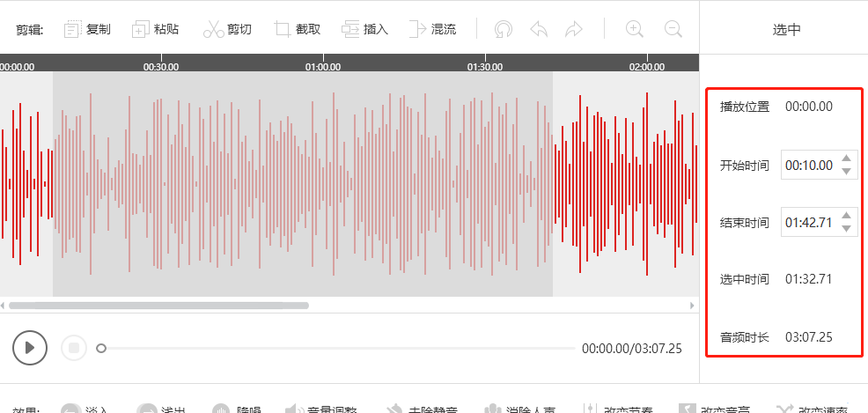Decrease the end time (结束时间) value

coord(847,228)
